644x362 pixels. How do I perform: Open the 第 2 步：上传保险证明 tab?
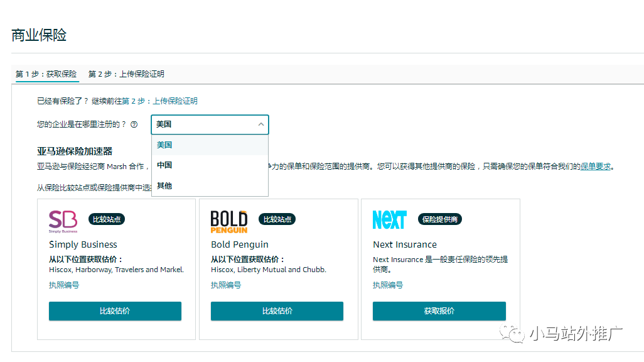coord(126,74)
